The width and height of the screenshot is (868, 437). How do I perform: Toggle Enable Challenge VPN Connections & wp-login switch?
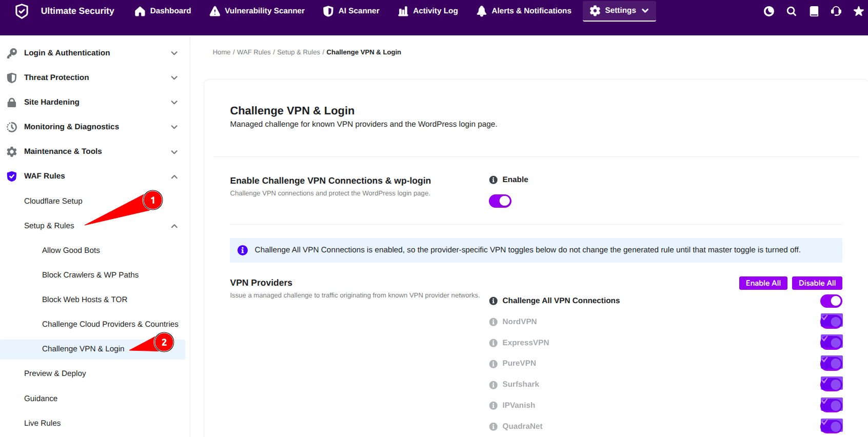pos(500,201)
